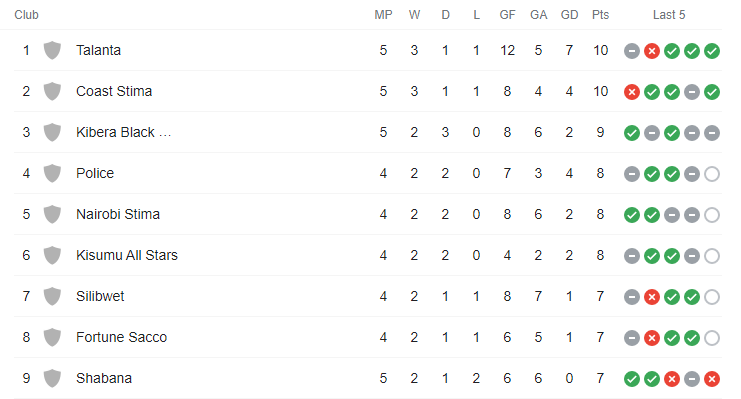
Task: Click Silibwet's red loss icon
Action: (x=652, y=297)
